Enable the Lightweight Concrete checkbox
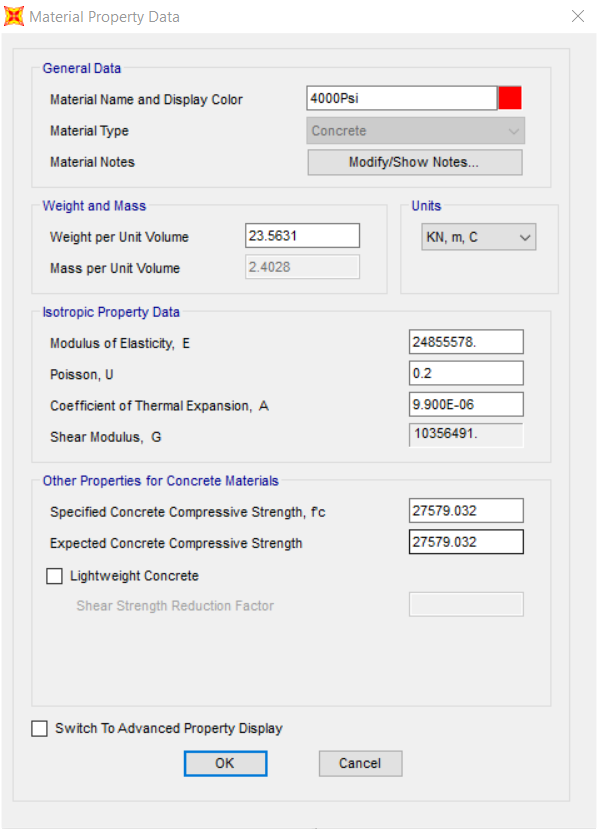 coord(55,576)
